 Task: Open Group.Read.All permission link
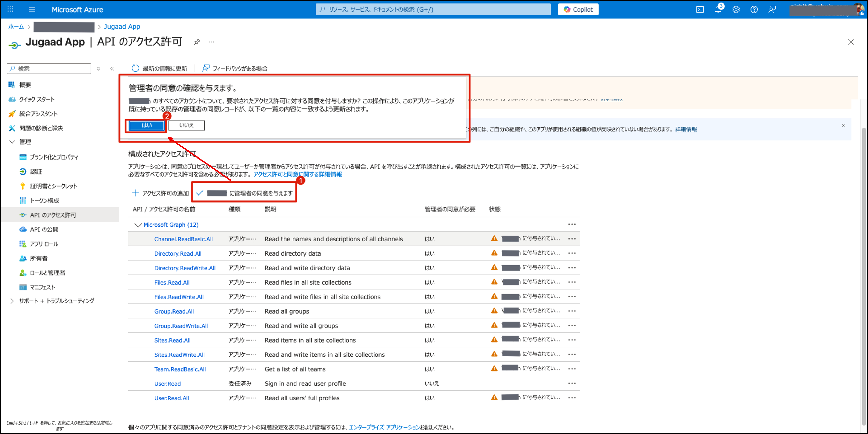point(174,312)
